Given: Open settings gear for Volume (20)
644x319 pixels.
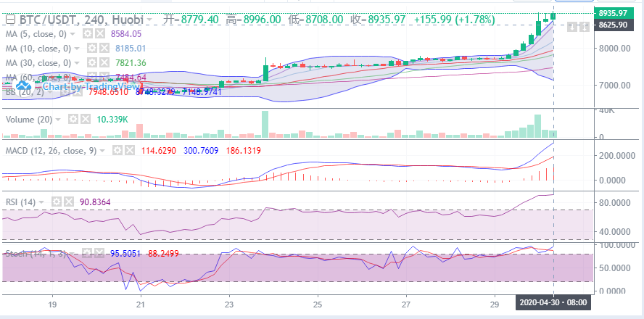Looking at the screenshot, I should 73,120.
